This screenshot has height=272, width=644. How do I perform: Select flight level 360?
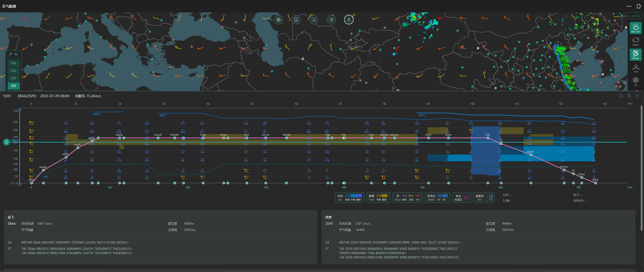coord(14,71)
